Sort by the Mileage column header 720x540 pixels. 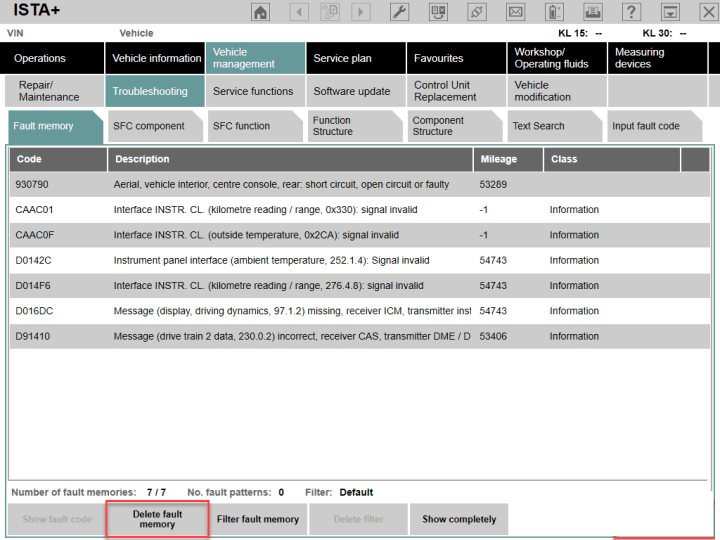coord(508,159)
